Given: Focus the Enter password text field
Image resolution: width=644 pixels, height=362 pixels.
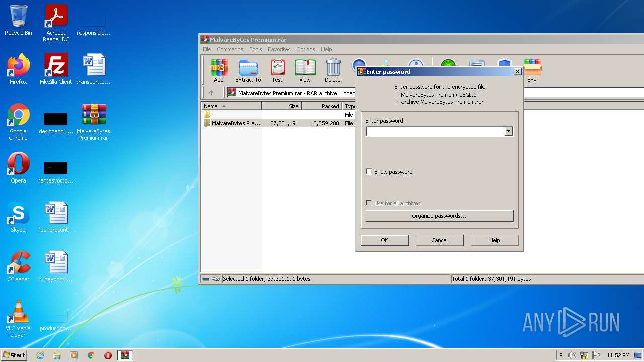Looking at the screenshot, I should click(x=435, y=131).
